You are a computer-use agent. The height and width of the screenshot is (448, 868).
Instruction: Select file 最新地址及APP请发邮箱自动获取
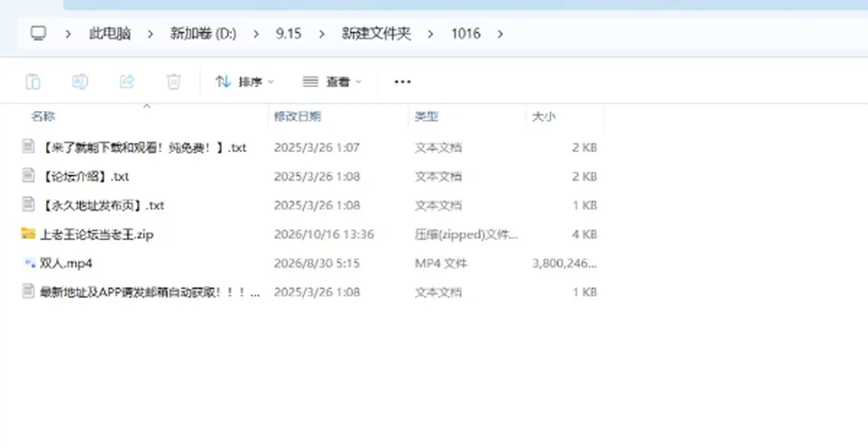click(149, 292)
